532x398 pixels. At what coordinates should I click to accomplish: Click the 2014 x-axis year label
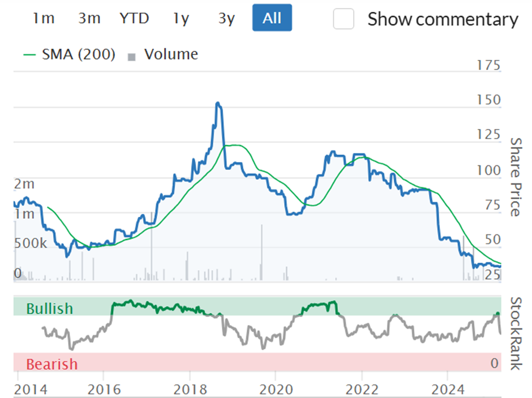(x=31, y=390)
